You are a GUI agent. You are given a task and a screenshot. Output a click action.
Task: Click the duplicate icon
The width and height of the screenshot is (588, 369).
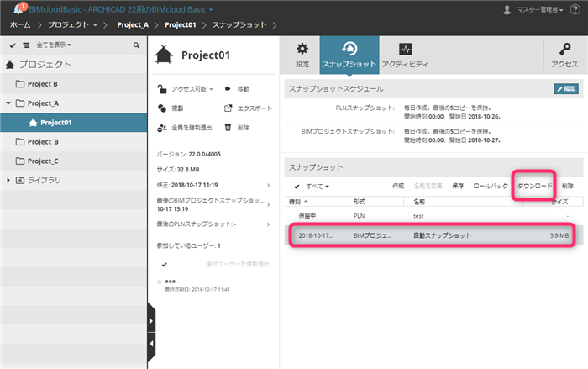click(162, 108)
